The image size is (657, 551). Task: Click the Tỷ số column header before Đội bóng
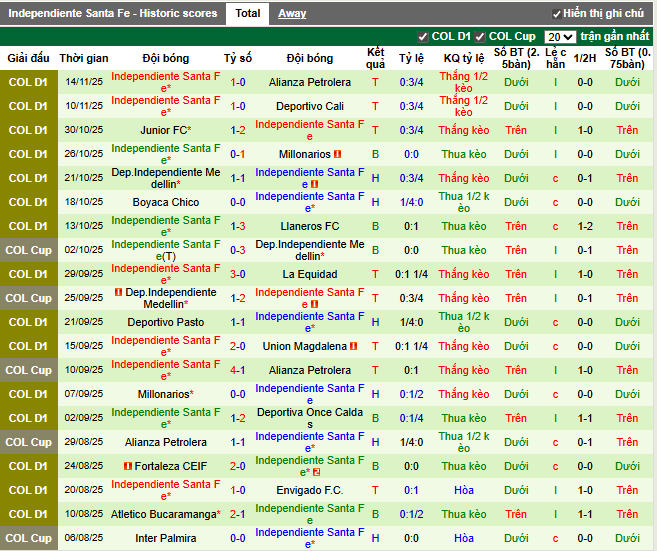238,58
